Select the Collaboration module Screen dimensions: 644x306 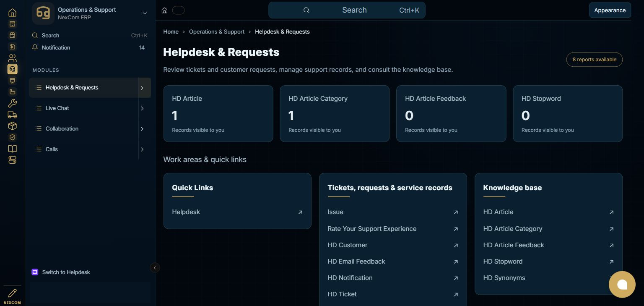click(84, 129)
